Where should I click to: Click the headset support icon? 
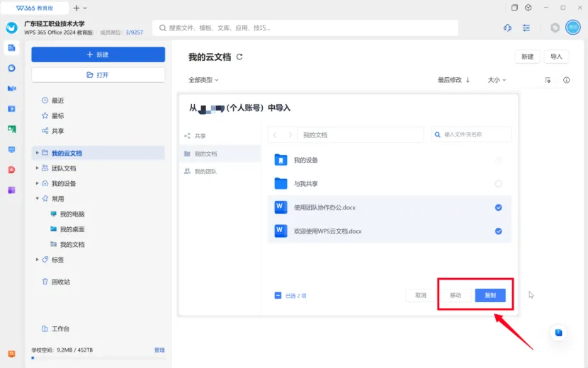coord(507,28)
